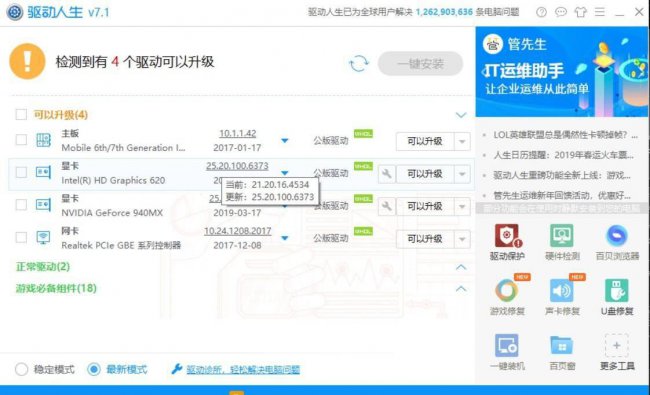Open the 驱动人生重磅功能全新上线 news link
This screenshot has width=650, height=395.
tap(562, 175)
